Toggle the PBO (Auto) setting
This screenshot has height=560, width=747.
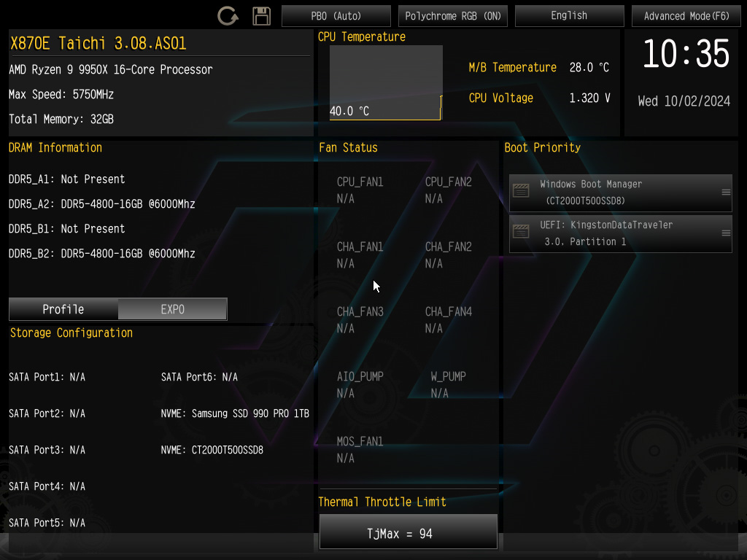click(x=336, y=16)
